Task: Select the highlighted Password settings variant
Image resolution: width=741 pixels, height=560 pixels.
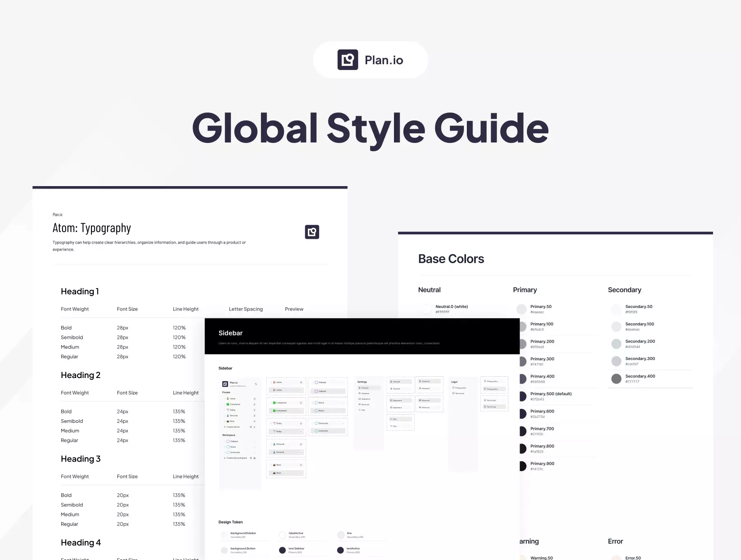Action: tap(429, 381)
